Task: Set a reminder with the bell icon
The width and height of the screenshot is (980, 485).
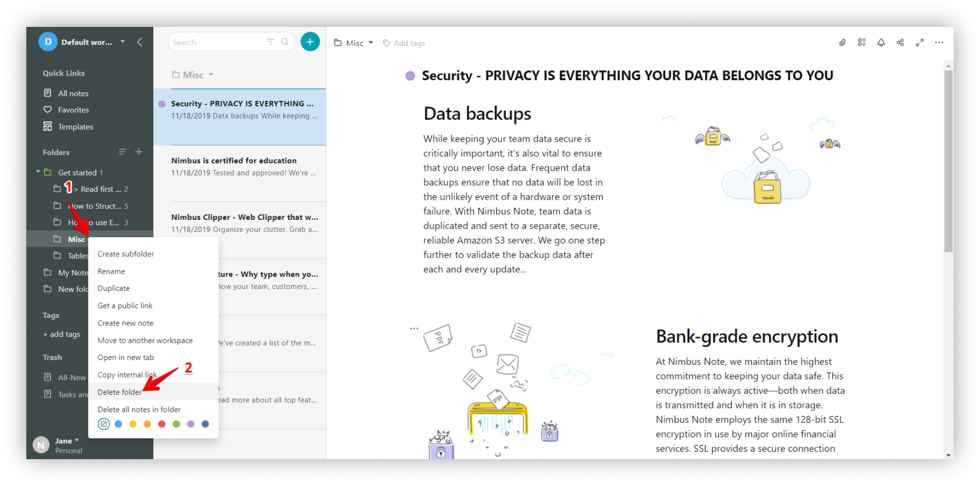Action: coord(881,43)
